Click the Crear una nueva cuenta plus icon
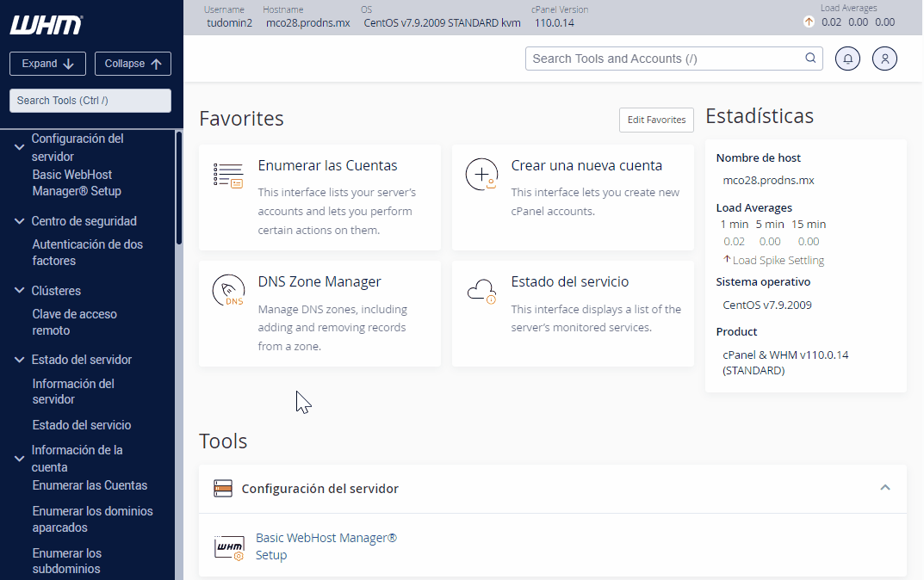This screenshot has height=580, width=924. point(481,175)
